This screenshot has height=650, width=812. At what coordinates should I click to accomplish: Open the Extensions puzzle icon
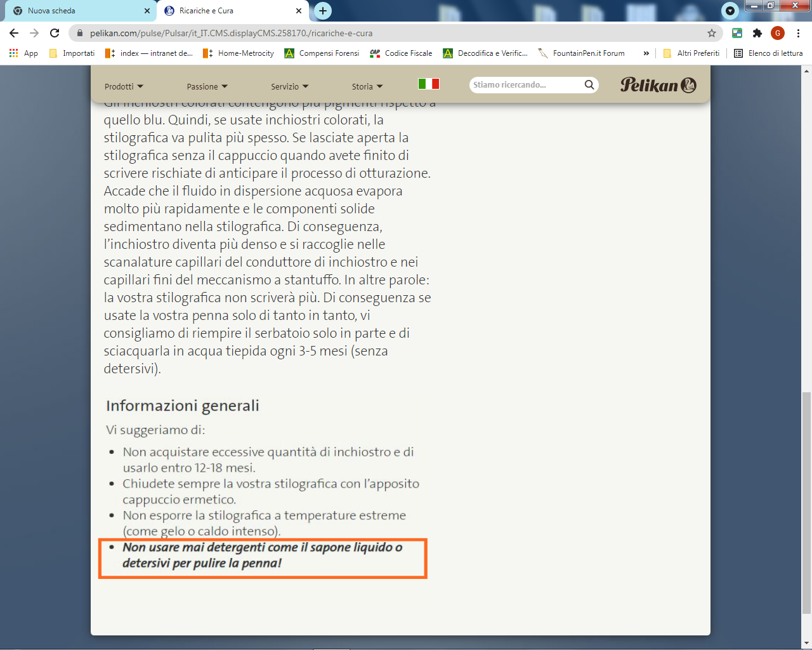(x=757, y=33)
